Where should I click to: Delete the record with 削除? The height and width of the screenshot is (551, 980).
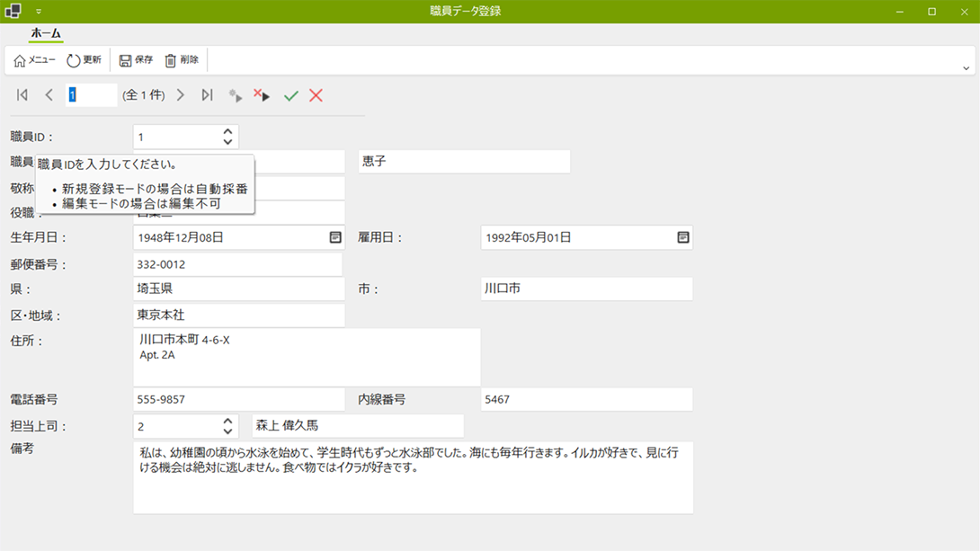point(182,60)
